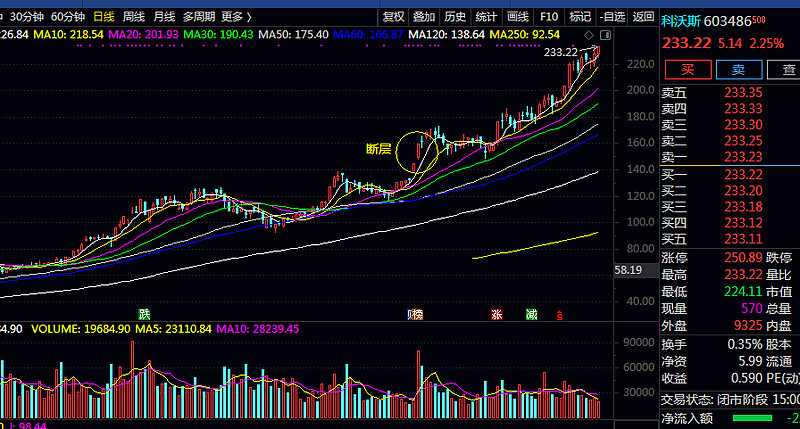Click the 买四 price 233.12

743,223
